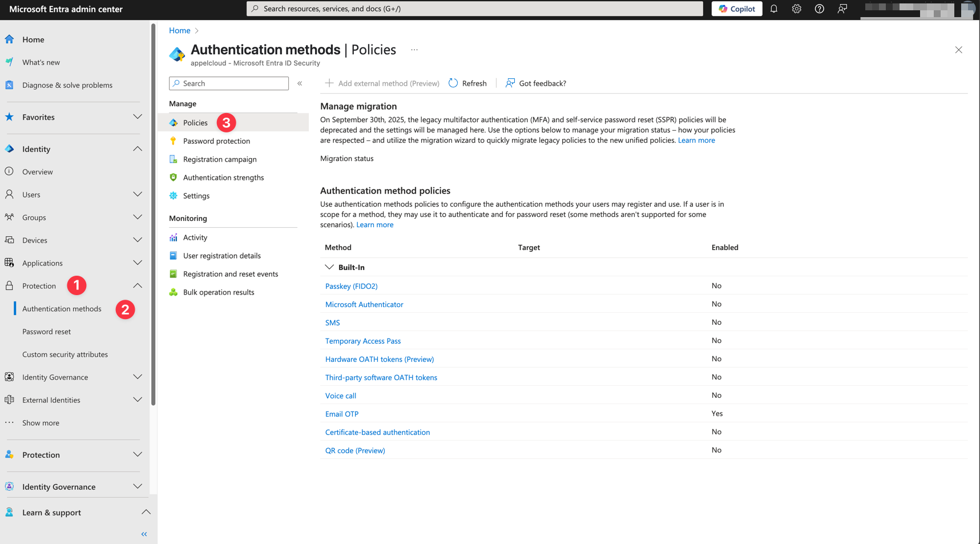Click the Protection lock icon

tap(10, 286)
